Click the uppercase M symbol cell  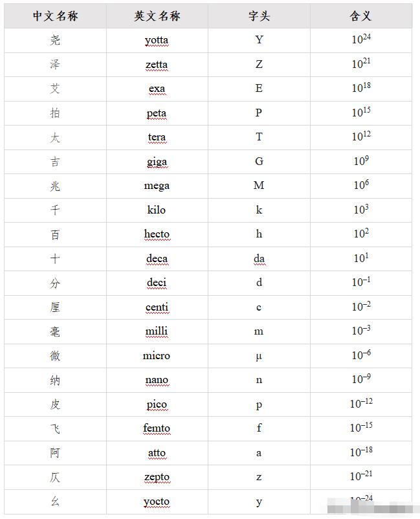click(259, 186)
